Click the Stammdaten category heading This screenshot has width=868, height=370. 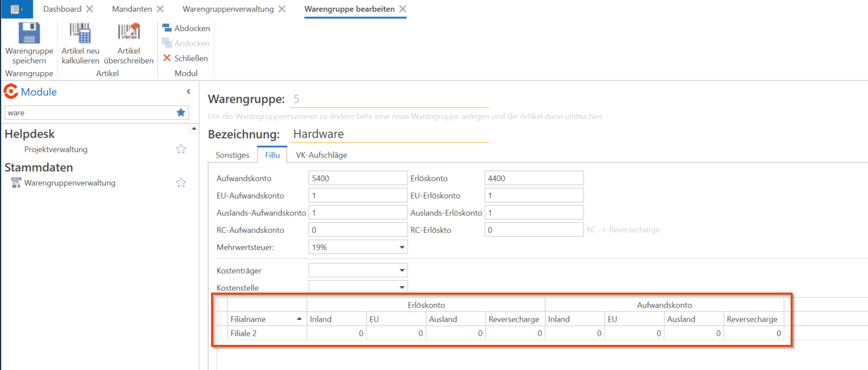pos(39,167)
